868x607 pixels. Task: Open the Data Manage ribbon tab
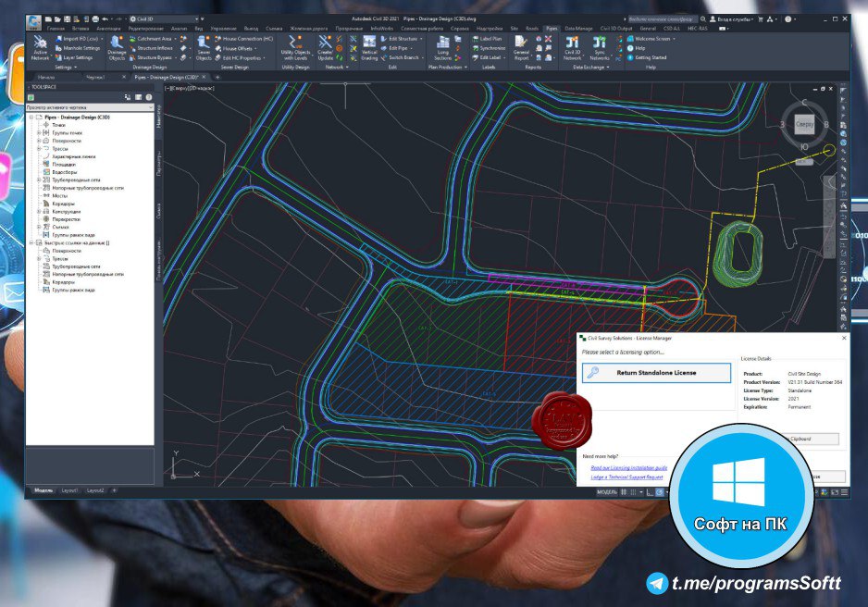tap(578, 28)
